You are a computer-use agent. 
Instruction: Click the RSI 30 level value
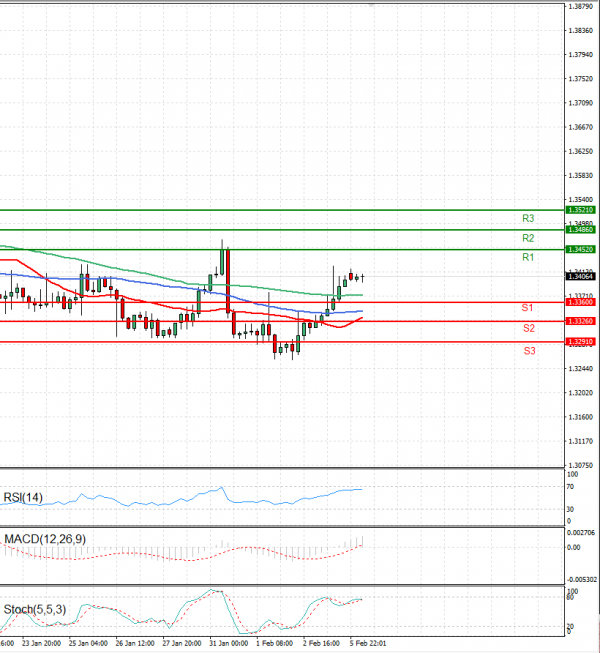tap(570, 509)
